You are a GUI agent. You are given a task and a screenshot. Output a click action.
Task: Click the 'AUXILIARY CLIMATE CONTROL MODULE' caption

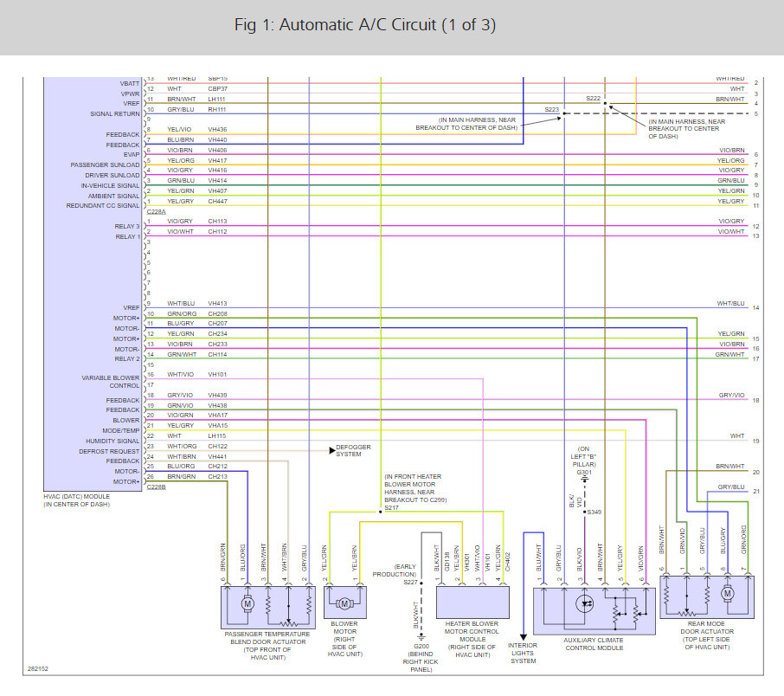click(594, 644)
